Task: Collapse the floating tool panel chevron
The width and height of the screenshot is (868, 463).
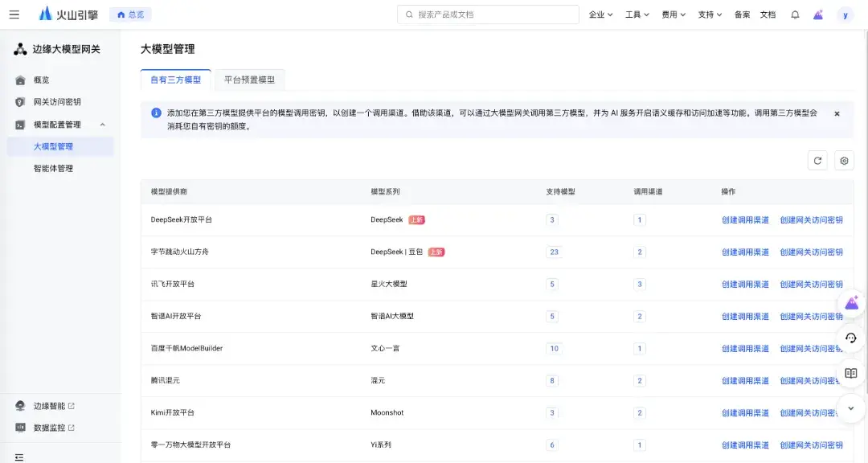Action: (x=851, y=408)
